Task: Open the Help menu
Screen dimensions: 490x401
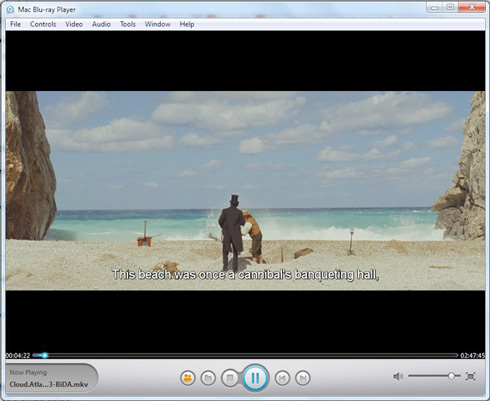Action: (x=187, y=24)
